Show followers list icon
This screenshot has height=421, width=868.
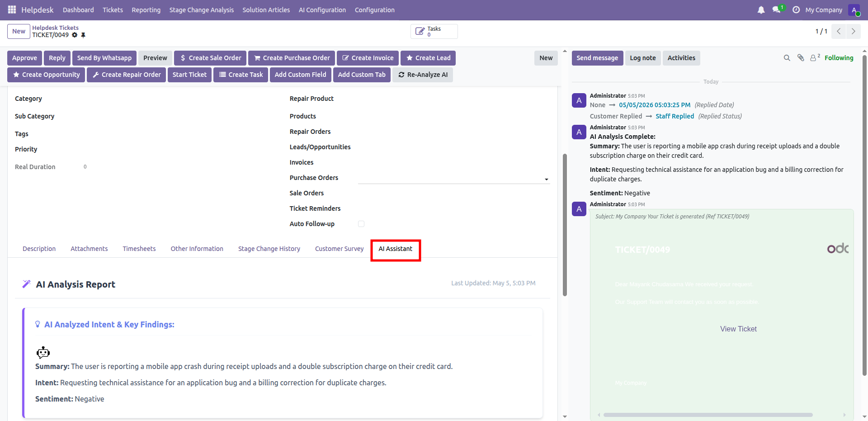[x=815, y=57]
